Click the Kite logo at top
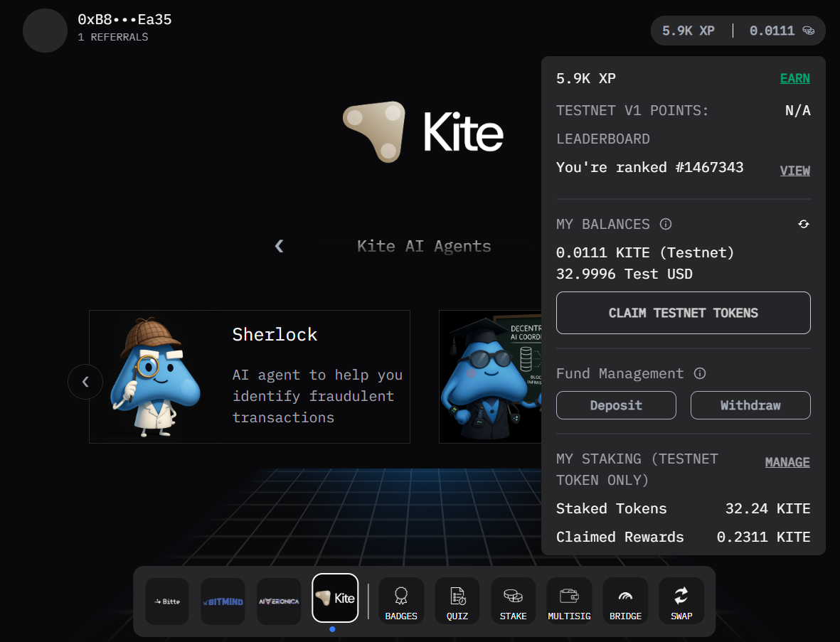Image resolution: width=840 pixels, height=642 pixels. pos(422,132)
